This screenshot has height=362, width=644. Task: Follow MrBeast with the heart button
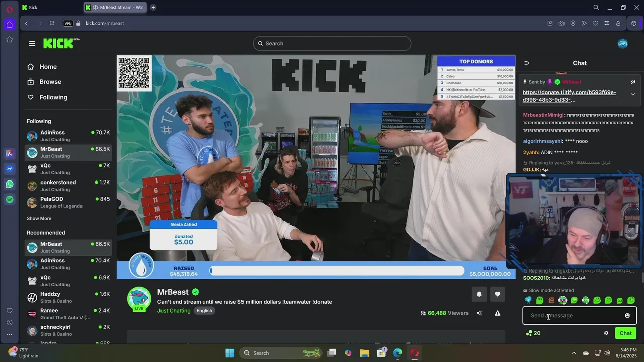(x=497, y=294)
